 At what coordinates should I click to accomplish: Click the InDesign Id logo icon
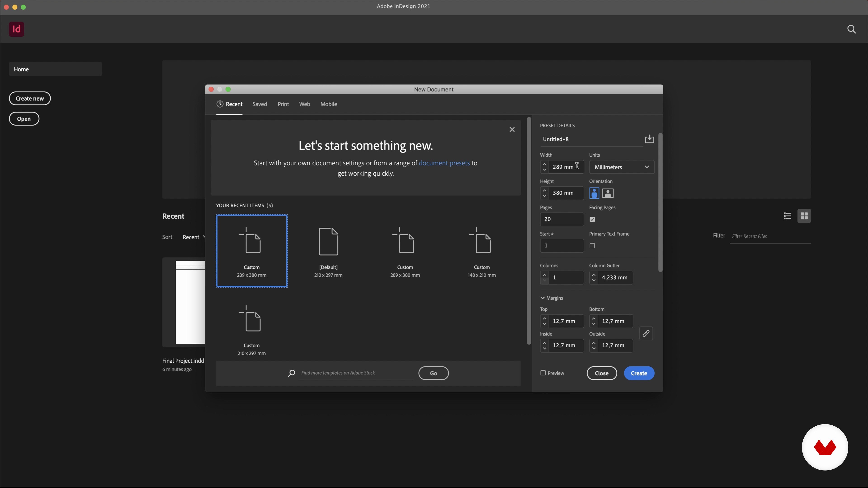[17, 29]
